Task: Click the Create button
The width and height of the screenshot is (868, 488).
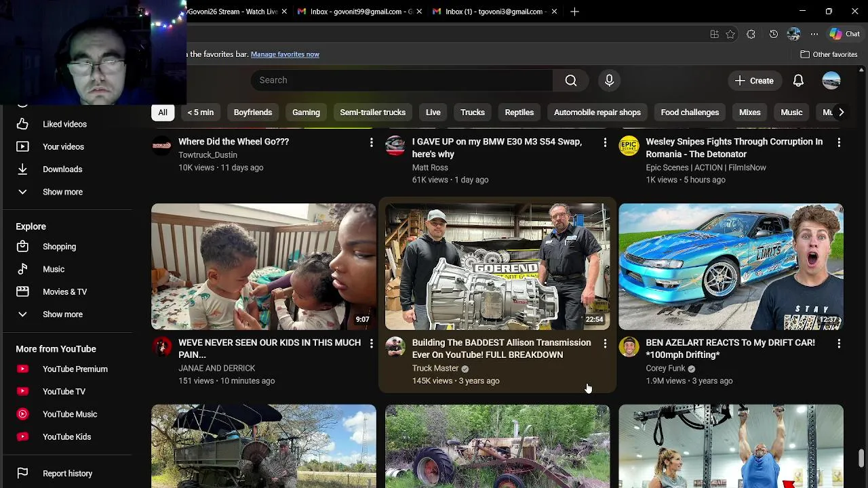Action: 754,81
